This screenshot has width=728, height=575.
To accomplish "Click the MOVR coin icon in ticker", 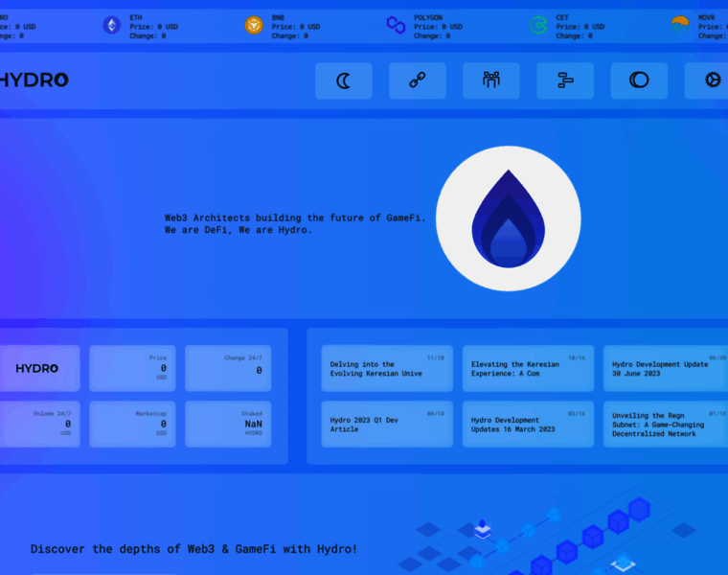I will 680,25.
